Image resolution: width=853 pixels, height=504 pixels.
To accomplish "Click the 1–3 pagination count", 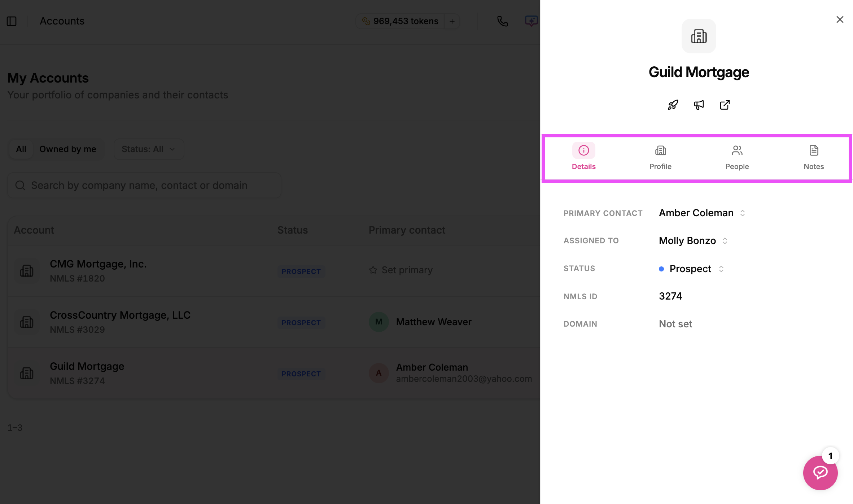I will (x=15, y=428).
